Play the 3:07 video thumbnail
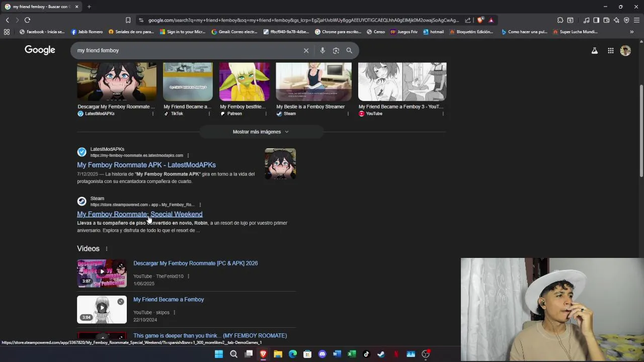The width and height of the screenshot is (644, 362). [x=102, y=273]
